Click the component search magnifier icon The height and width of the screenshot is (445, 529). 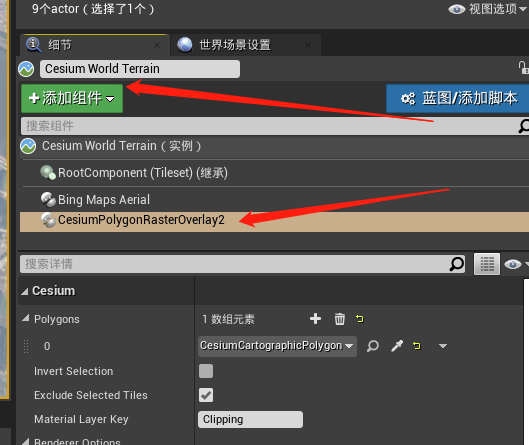pyautogui.click(x=524, y=126)
